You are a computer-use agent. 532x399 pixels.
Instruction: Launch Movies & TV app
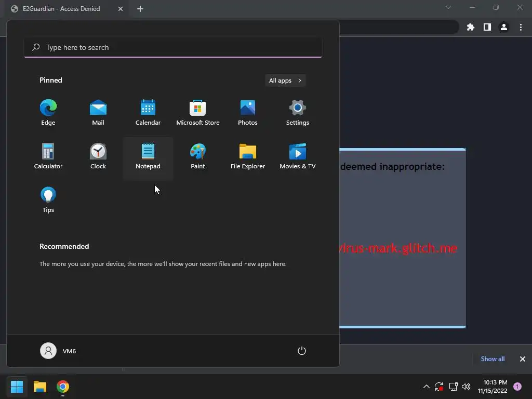(x=298, y=157)
